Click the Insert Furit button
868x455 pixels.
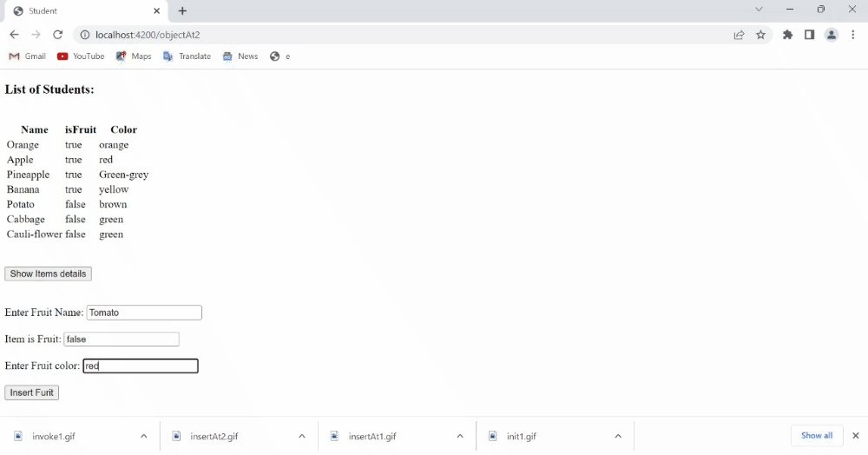31,392
